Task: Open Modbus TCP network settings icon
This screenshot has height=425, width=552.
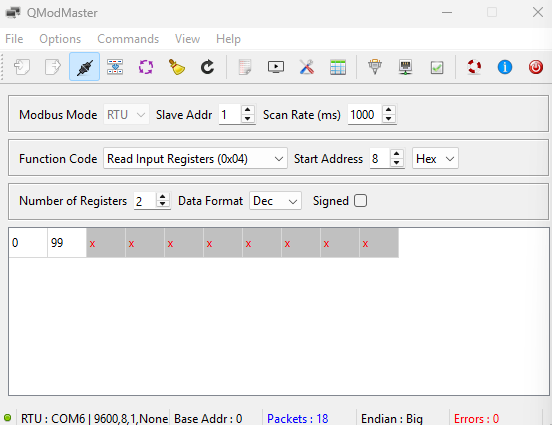Action: click(x=406, y=67)
